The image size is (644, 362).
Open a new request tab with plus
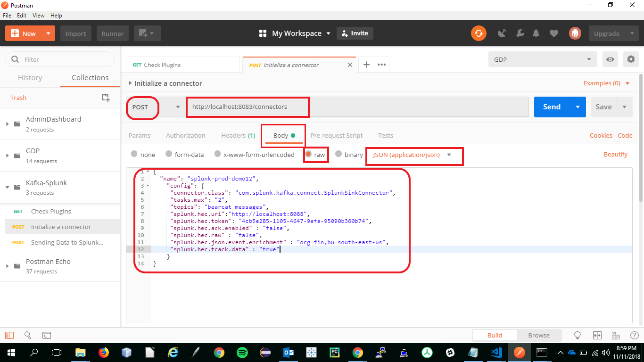tap(366, 65)
